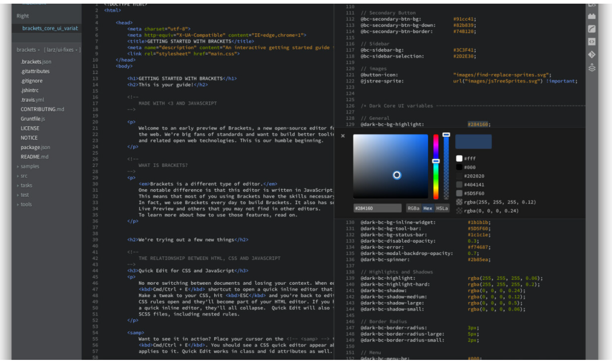Pick the rgba(0, 0, 0, 0.24) swatch in picker

(x=459, y=211)
